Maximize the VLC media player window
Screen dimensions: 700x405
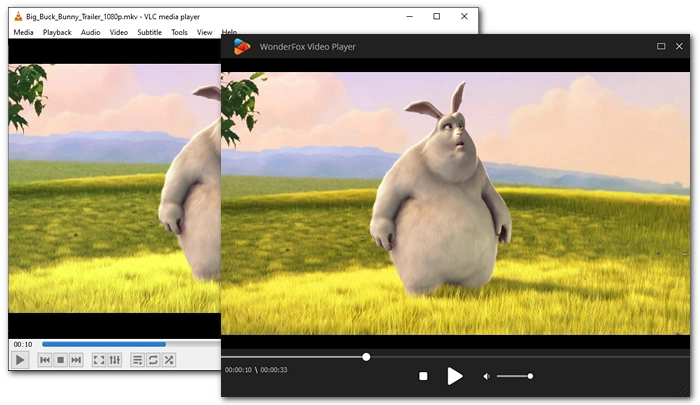point(437,17)
